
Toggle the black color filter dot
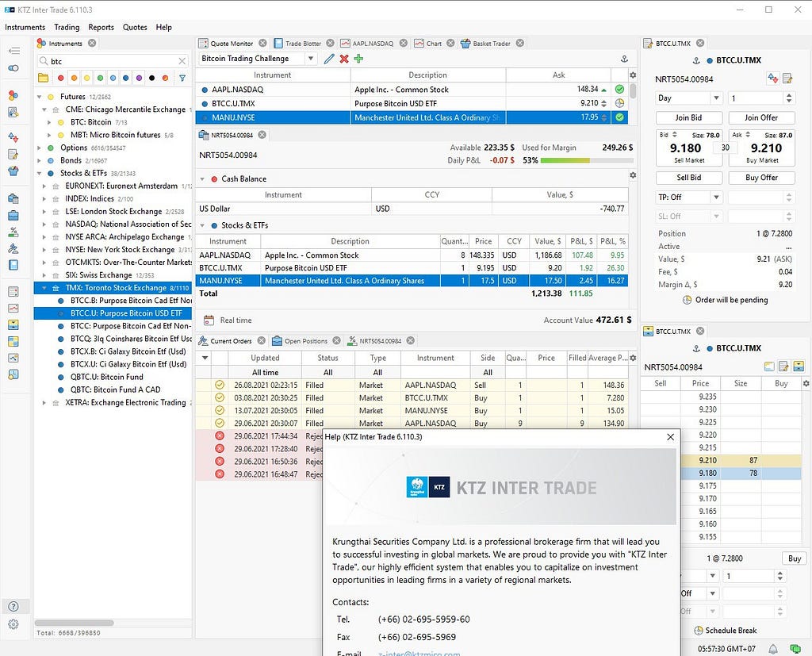click(151, 79)
